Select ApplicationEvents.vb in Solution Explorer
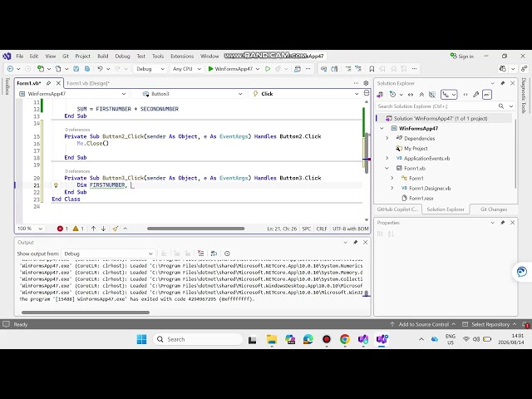The height and width of the screenshot is (399, 532). 426,159
